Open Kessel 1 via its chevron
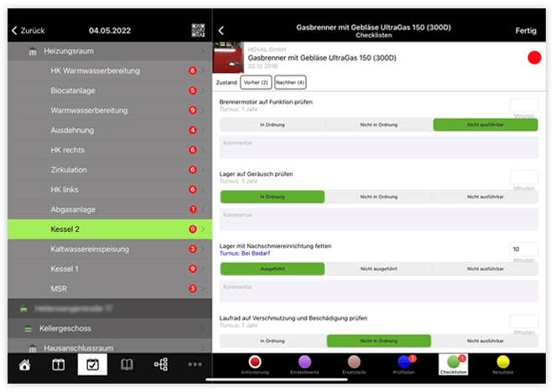The height and width of the screenshot is (392, 555). click(203, 269)
